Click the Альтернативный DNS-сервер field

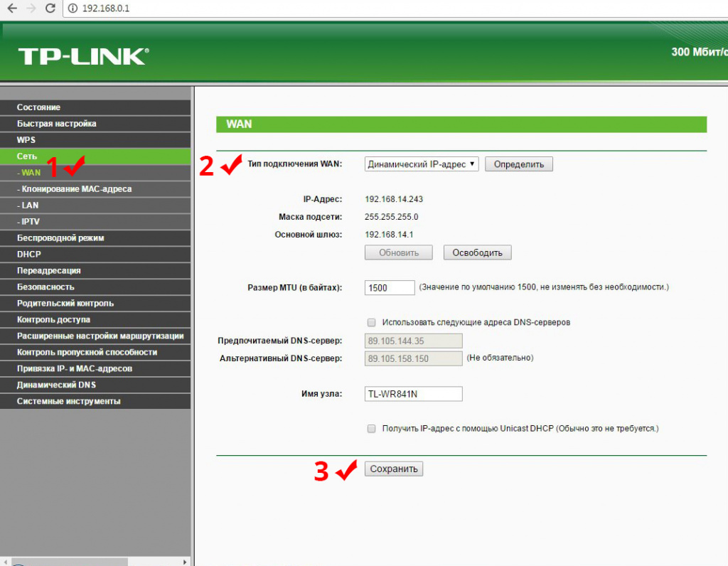click(413, 358)
